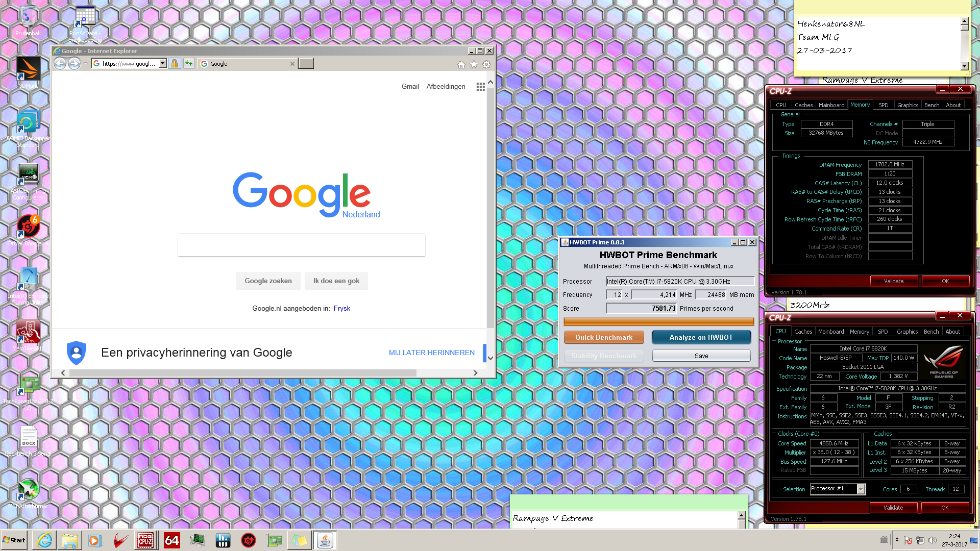Viewport: 980px width, 551px height.
Task: Open ASRock Timing Configurator shortcut
Action: click(x=28, y=182)
